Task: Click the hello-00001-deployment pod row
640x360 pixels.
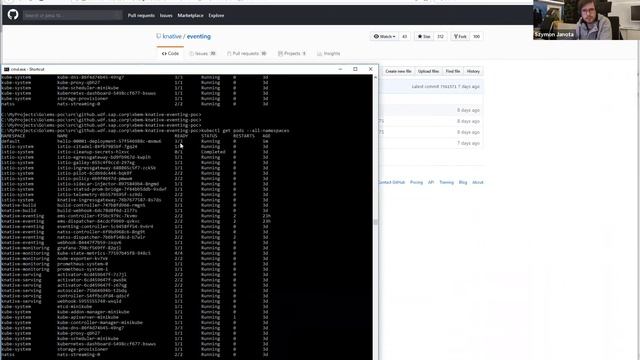Action: (135, 141)
